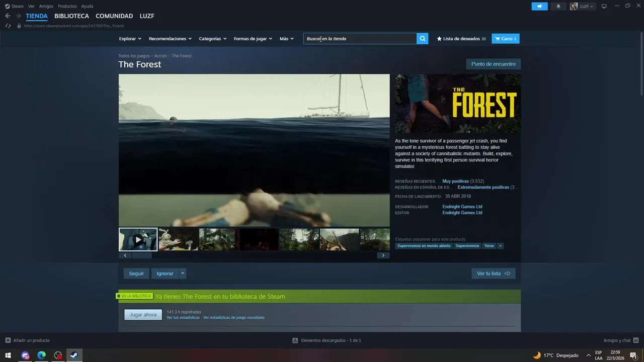Click the magnifier search button
This screenshot has width=644, height=362.
pos(423,39)
